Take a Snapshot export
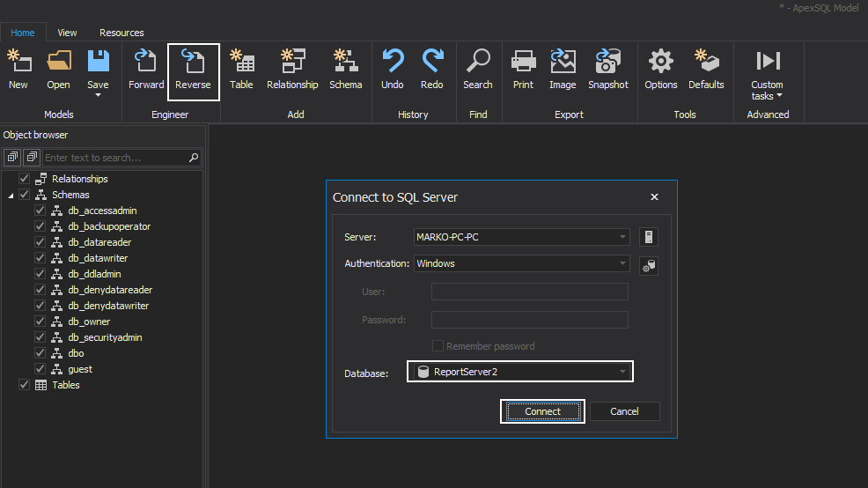This screenshot has width=868, height=488. (607, 70)
